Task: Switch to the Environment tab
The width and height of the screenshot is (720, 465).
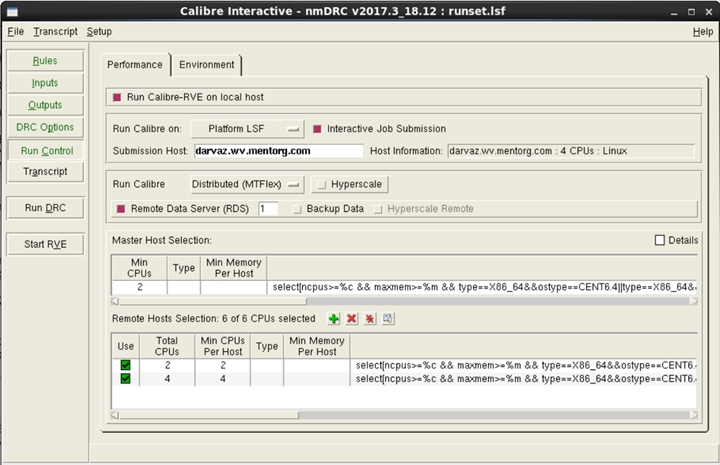Action: tap(207, 65)
